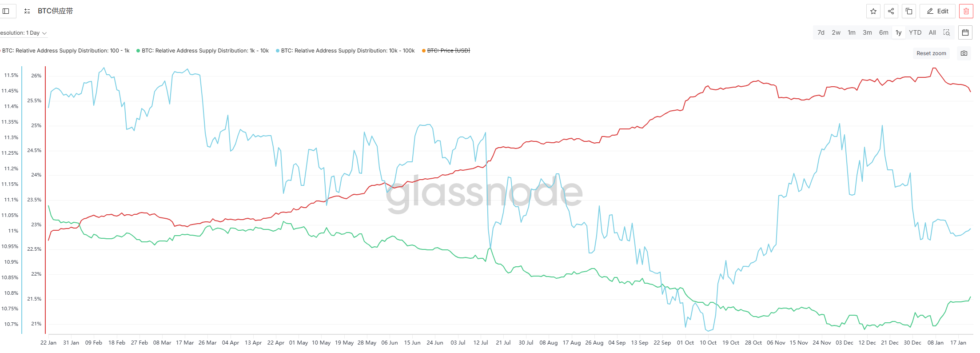Viewport: 980px width, 353px height.
Task: Favorite this chart with the star icon
Action: coord(873,11)
